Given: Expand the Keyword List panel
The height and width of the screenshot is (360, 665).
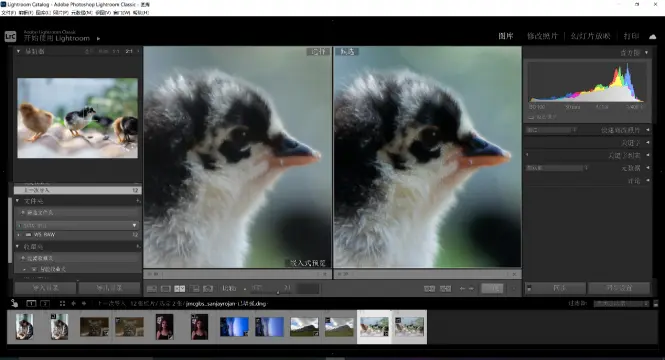Looking at the screenshot, I should pos(648,155).
